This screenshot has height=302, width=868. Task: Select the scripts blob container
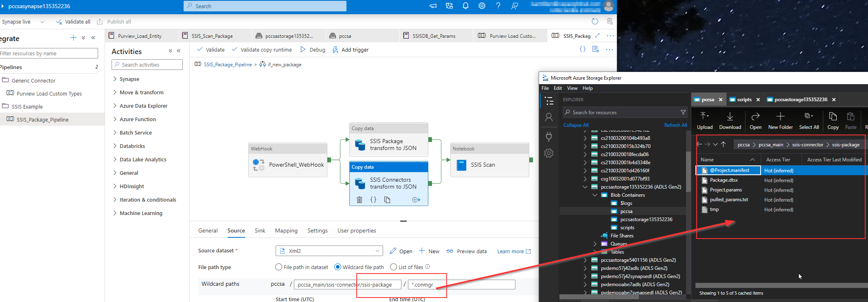(x=627, y=228)
